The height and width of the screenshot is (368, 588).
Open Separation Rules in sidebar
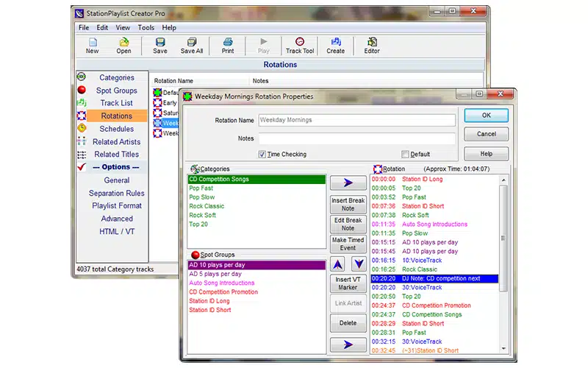coord(117,194)
